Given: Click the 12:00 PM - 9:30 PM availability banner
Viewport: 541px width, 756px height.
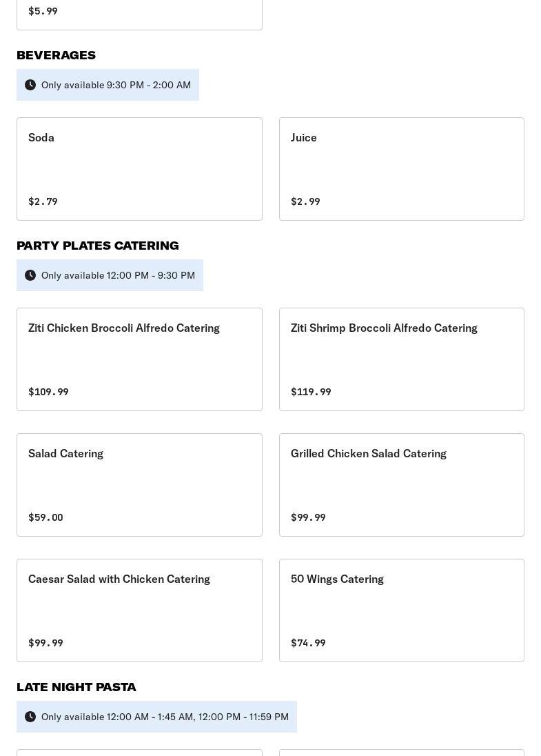Looking at the screenshot, I should coord(110,275).
